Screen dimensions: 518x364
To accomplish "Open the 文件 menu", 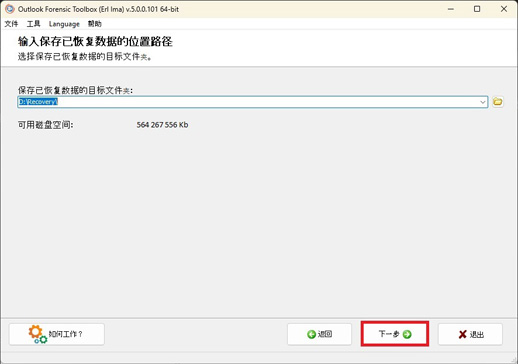I will click(11, 24).
